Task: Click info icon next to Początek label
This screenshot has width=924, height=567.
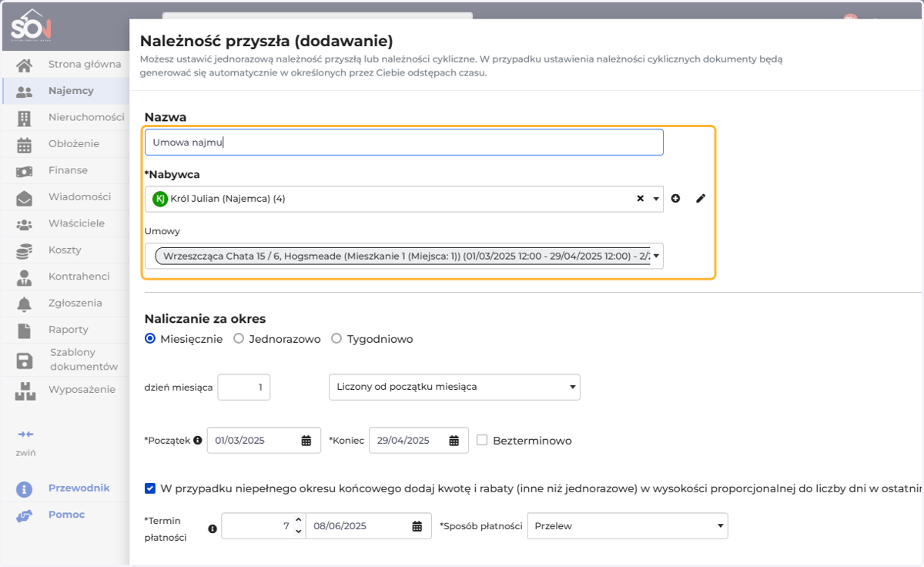Action: pos(198,441)
